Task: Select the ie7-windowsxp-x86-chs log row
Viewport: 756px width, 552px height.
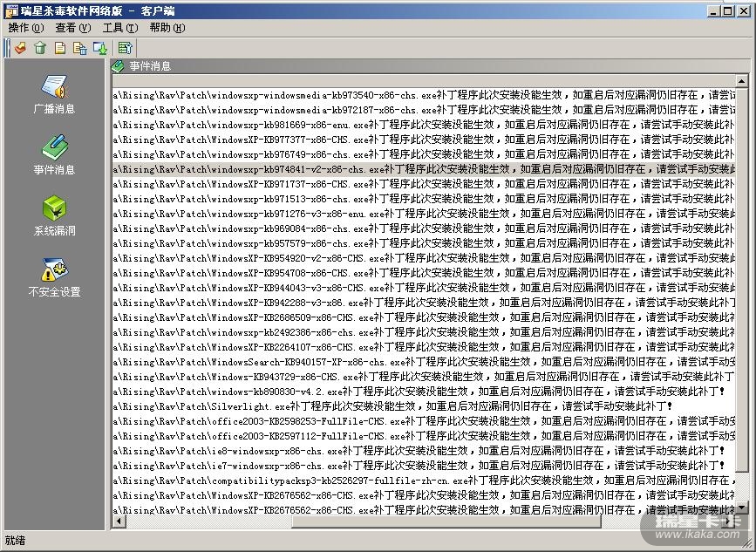Action: pos(424,466)
